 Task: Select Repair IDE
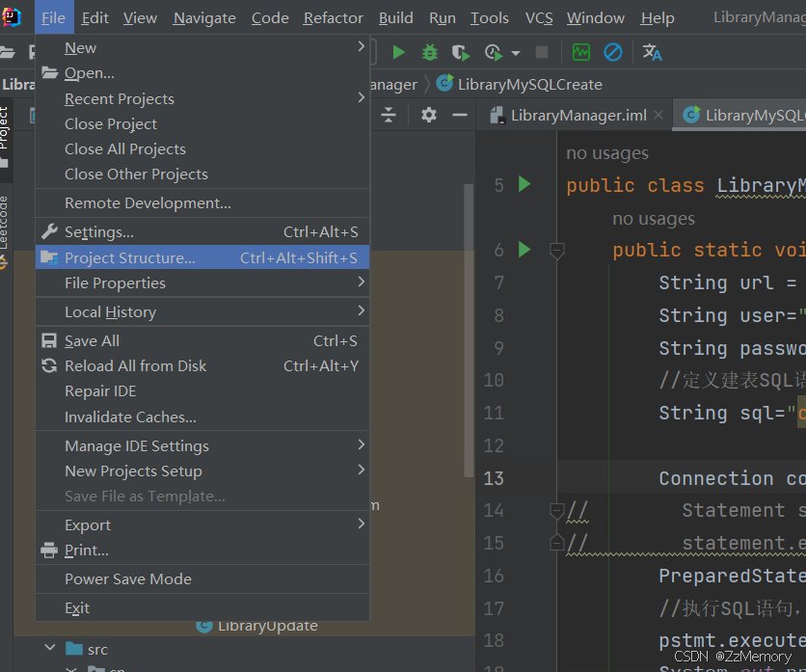pyautogui.click(x=202, y=391)
